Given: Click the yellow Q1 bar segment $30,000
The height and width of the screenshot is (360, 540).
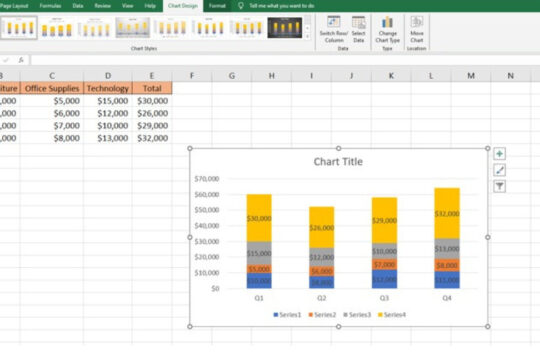Looking at the screenshot, I should tap(259, 218).
